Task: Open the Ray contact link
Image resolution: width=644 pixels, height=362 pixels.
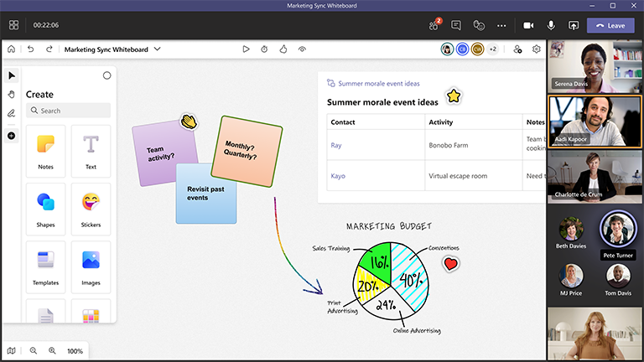Action: point(336,145)
